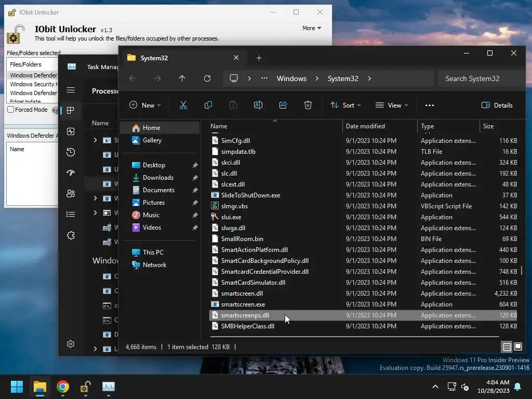Show hidden tray icons chevron
The height and width of the screenshot is (399, 532).
(435, 387)
